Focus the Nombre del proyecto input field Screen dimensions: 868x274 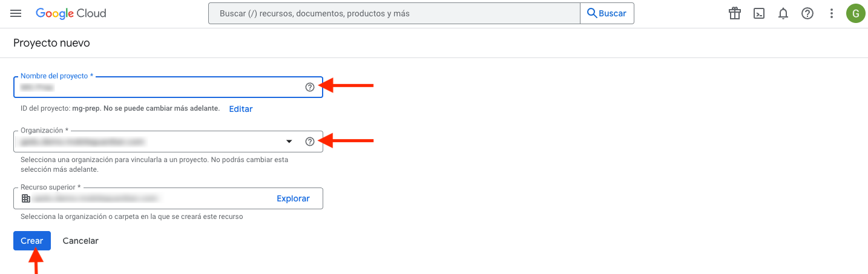tap(157, 88)
